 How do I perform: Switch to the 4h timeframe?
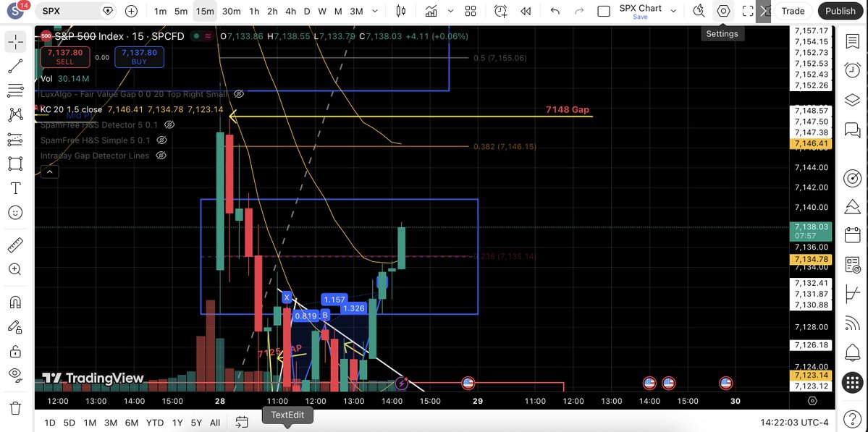[x=290, y=11]
